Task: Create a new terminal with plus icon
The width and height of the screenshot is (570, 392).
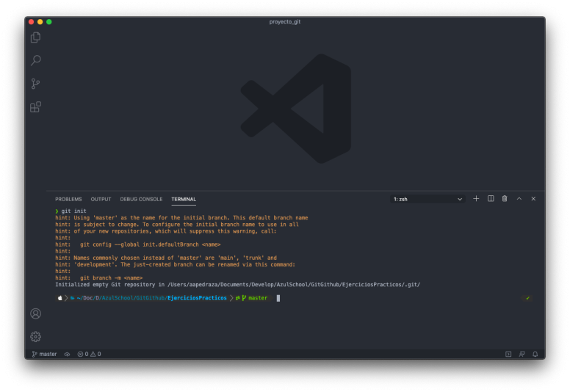Action: point(476,199)
